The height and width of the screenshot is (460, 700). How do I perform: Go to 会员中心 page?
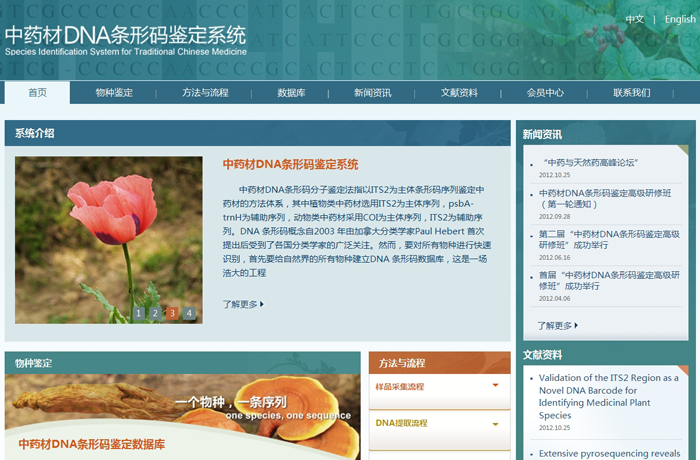click(x=545, y=93)
